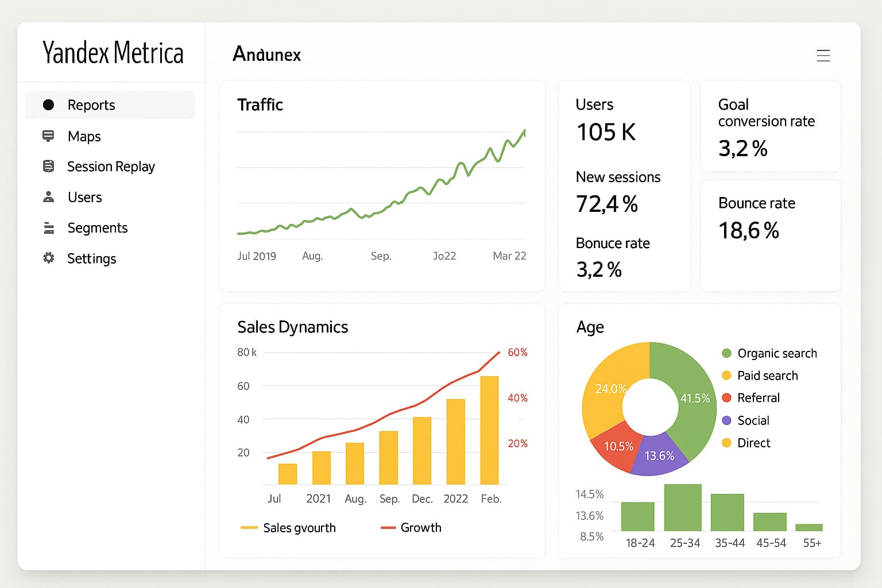Screen dimensions: 882x588
Task: Click the Session Replay sidebar icon
Action: pyautogui.click(x=49, y=167)
